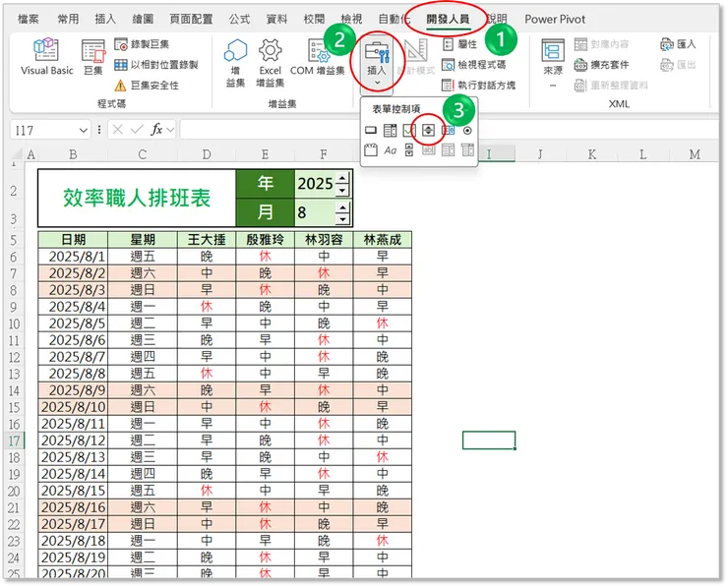Open the 增益集 add-ins button
The image size is (728, 587).
[x=235, y=63]
